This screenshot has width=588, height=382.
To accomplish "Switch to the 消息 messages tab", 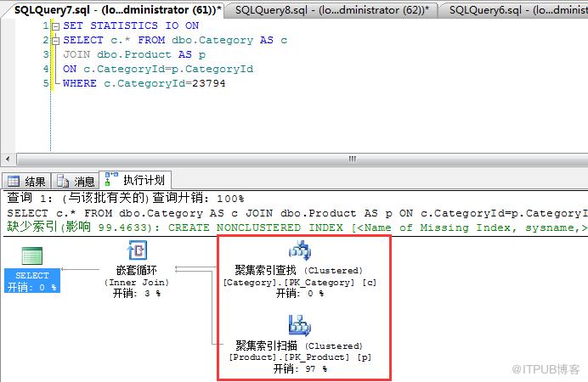I will [x=76, y=182].
